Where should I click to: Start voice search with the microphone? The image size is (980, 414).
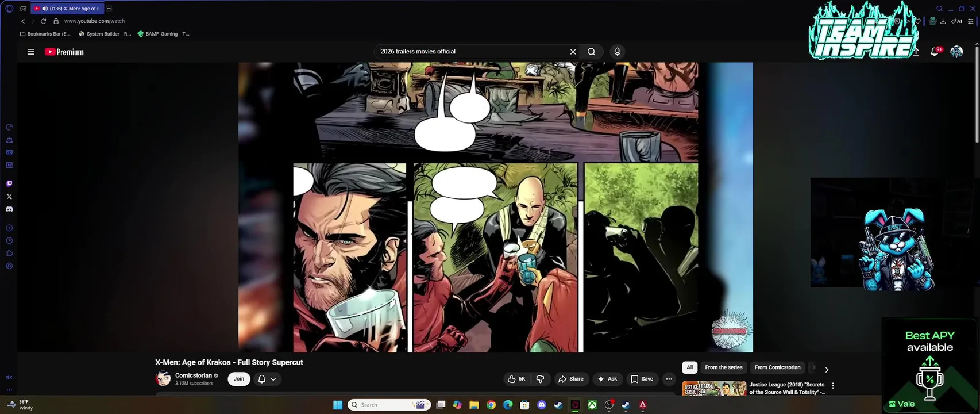point(618,52)
